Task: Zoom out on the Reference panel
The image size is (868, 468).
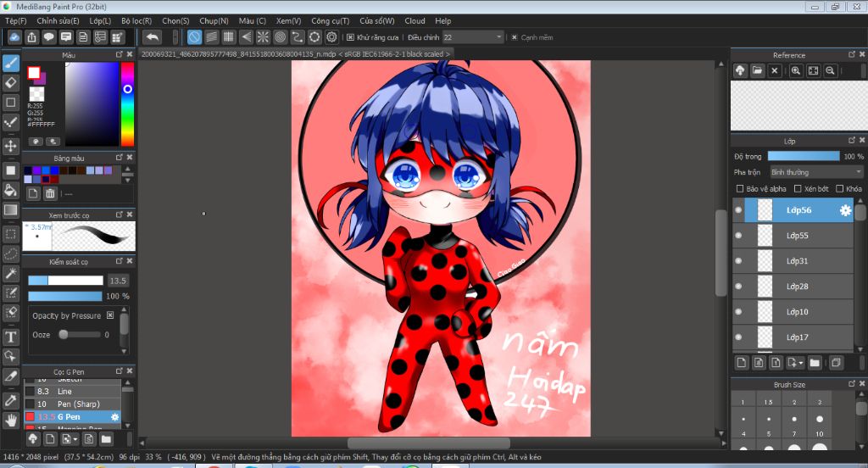Action: click(x=830, y=71)
